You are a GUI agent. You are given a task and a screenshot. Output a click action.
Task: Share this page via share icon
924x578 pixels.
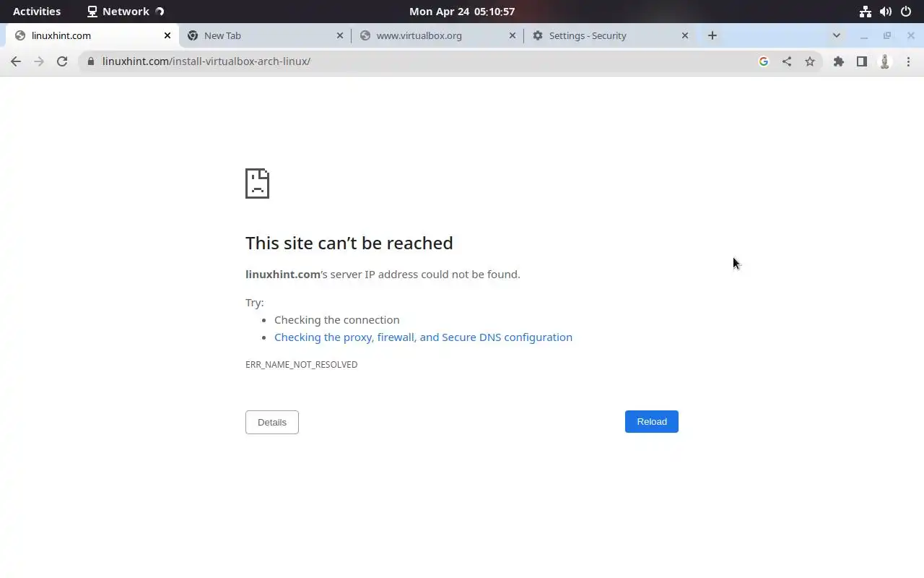coord(787,61)
